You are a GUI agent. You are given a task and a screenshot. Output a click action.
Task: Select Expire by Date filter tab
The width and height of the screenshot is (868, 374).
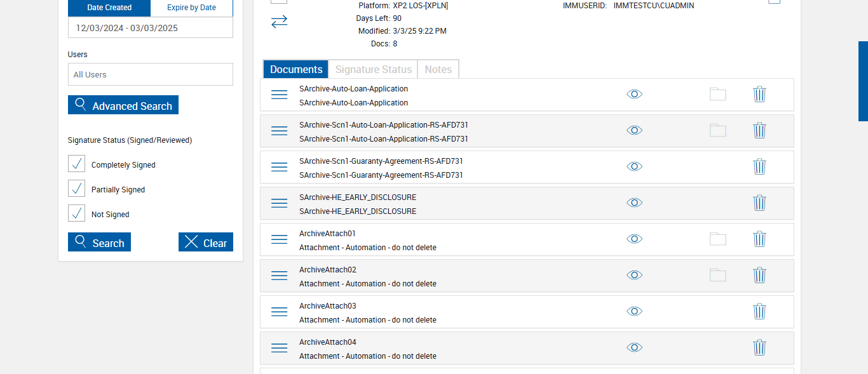pyautogui.click(x=192, y=8)
